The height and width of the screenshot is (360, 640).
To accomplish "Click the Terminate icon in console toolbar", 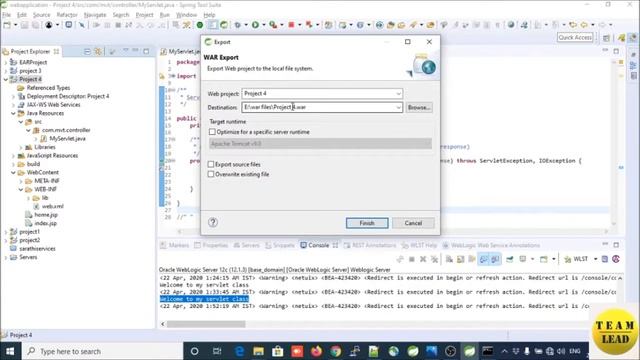I will [412, 259].
